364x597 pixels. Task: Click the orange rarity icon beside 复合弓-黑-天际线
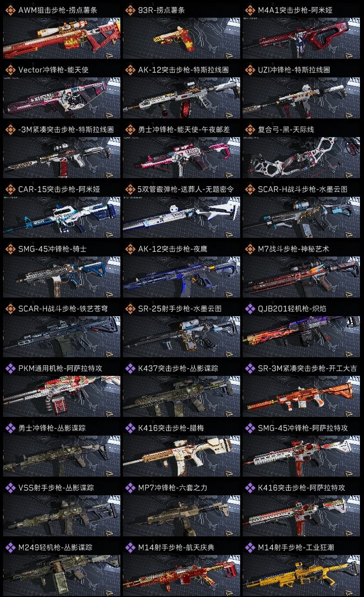[x=250, y=130]
